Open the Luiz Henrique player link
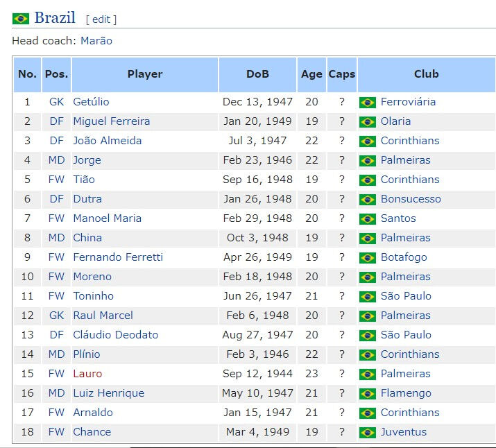This screenshot has height=448, width=496. [x=109, y=393]
